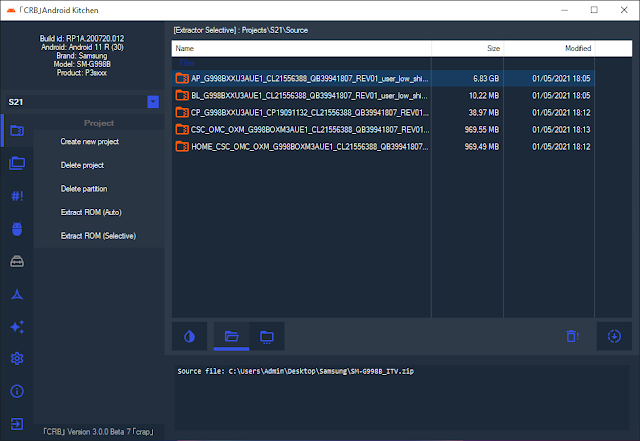Click the 6.83 GB size cell
The width and height of the screenshot is (640, 441).
[486, 78]
